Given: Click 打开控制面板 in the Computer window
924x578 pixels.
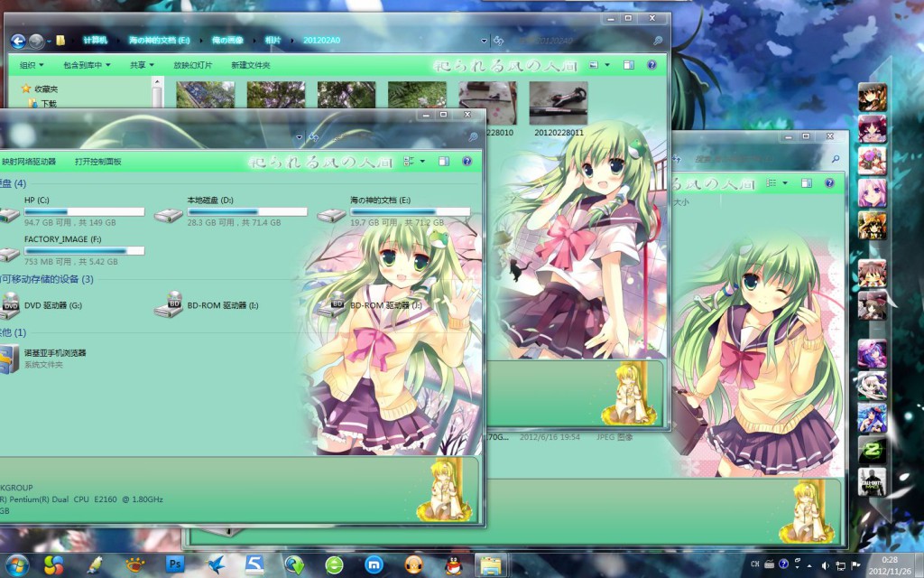Looking at the screenshot, I should click(97, 162).
